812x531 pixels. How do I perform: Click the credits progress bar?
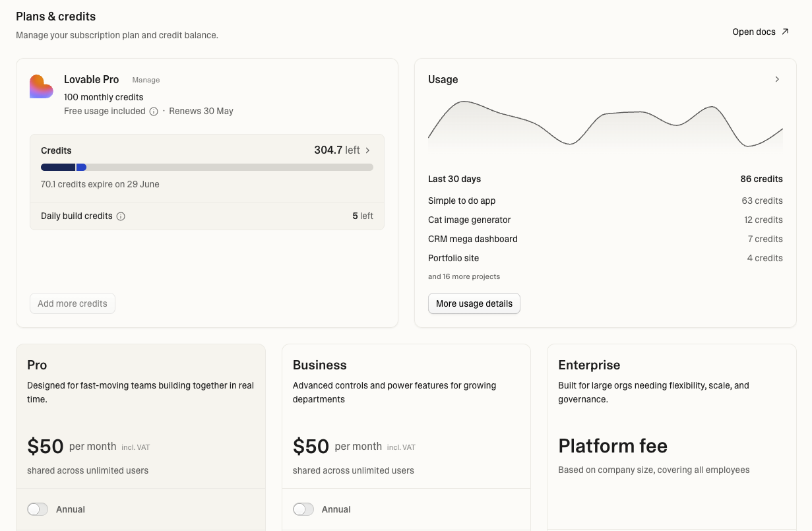point(207,168)
